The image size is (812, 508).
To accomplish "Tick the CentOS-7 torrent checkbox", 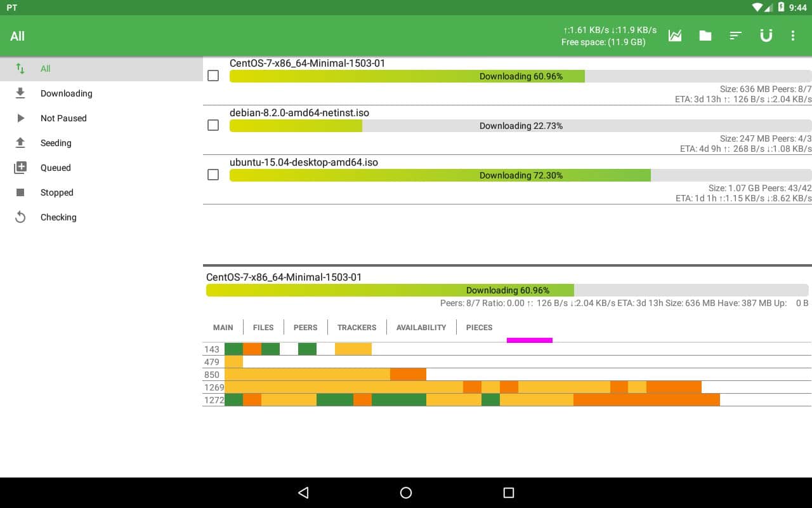I will click(x=213, y=76).
